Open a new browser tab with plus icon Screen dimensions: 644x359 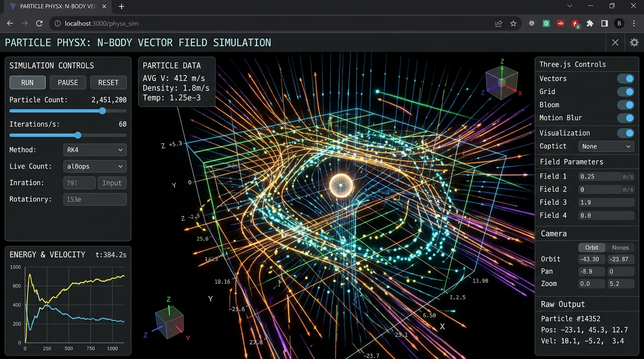[122, 7]
